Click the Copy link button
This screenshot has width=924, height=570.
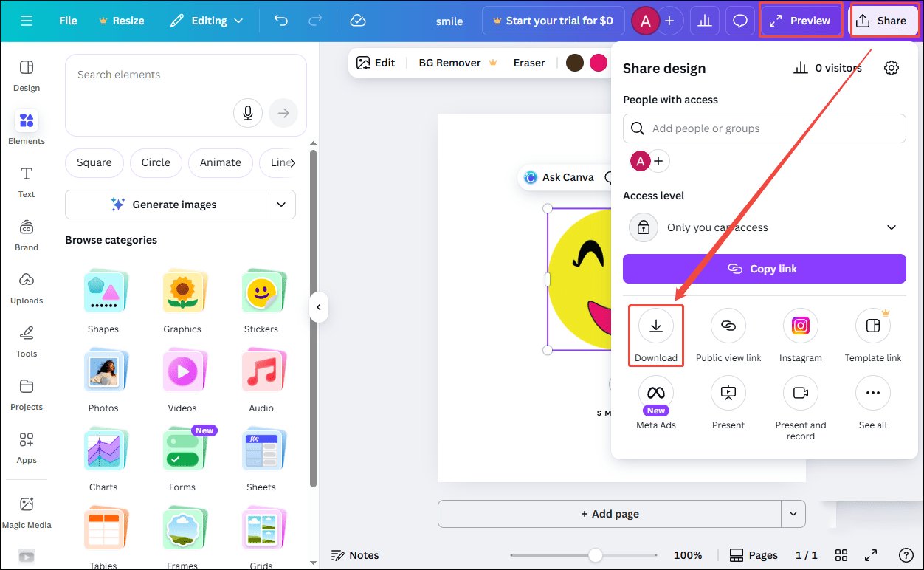point(764,268)
